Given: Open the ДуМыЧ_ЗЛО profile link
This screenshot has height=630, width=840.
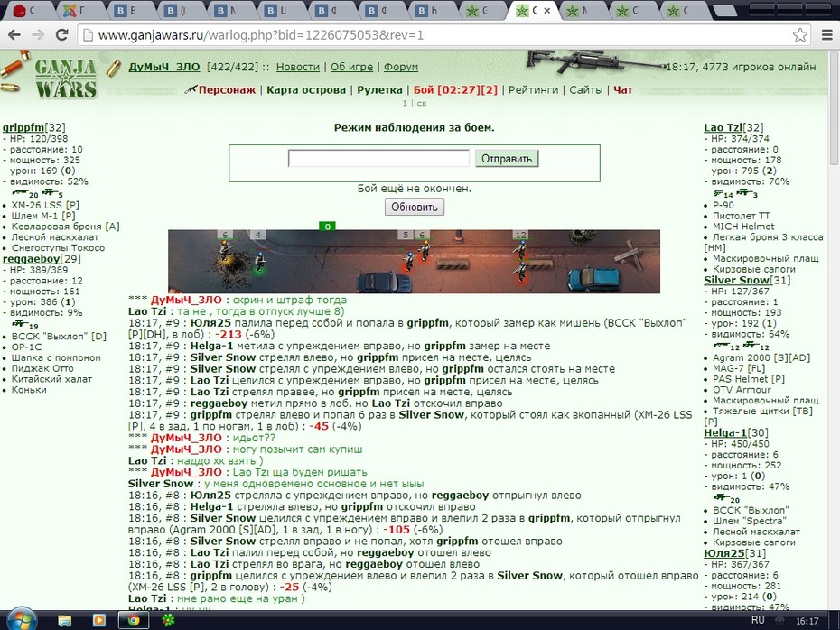Looking at the screenshot, I should click(163, 67).
